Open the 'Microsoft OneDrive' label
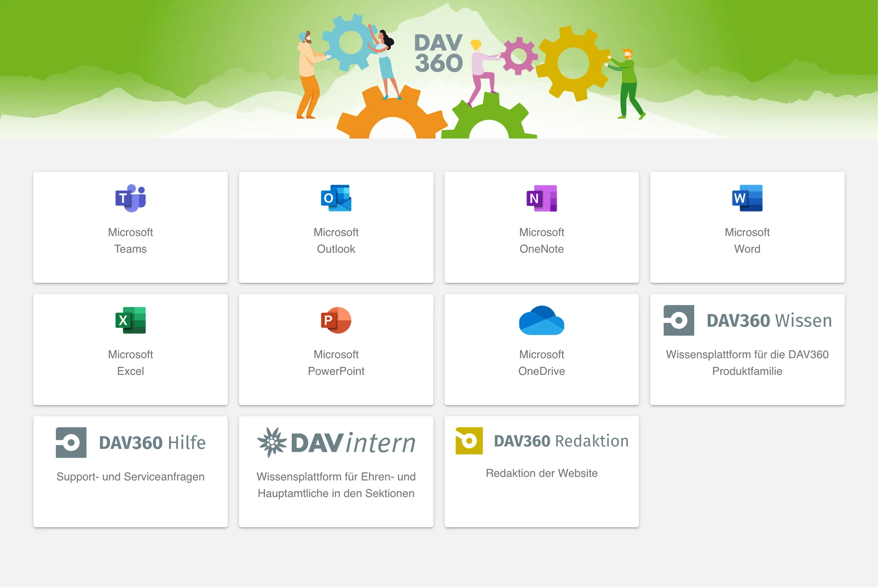Viewport: 878px width, 588px height. pyautogui.click(x=541, y=363)
